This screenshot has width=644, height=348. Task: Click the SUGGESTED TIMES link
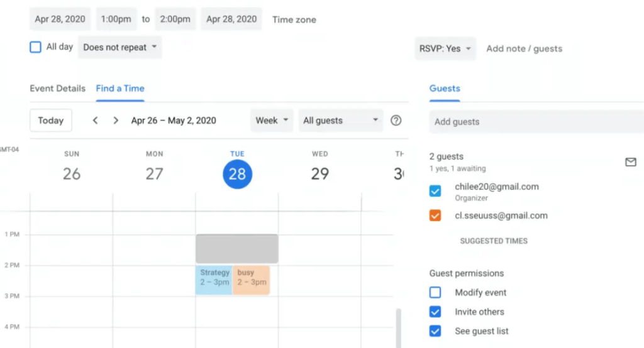pos(494,241)
